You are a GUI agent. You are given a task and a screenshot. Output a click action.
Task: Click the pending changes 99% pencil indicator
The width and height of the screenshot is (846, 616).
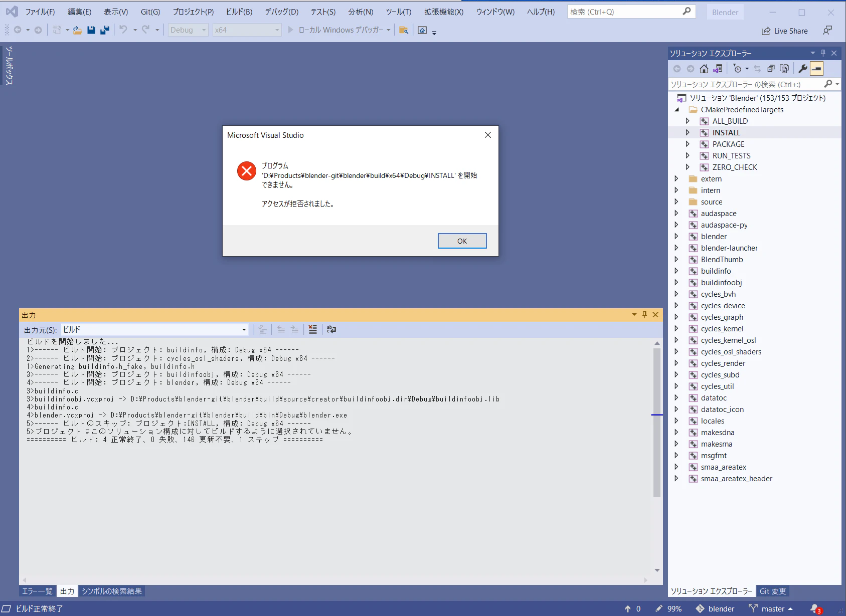click(668, 608)
